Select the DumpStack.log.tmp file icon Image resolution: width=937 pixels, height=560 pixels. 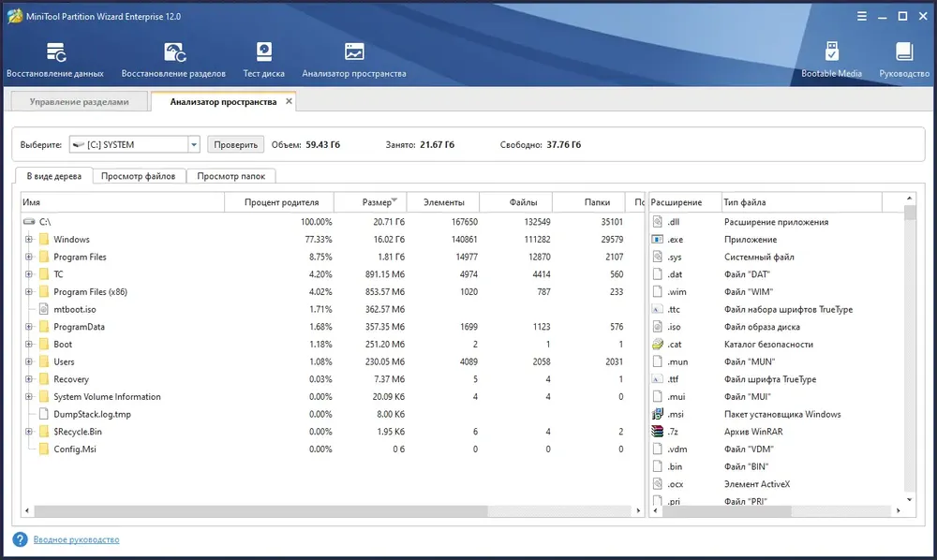tap(44, 414)
